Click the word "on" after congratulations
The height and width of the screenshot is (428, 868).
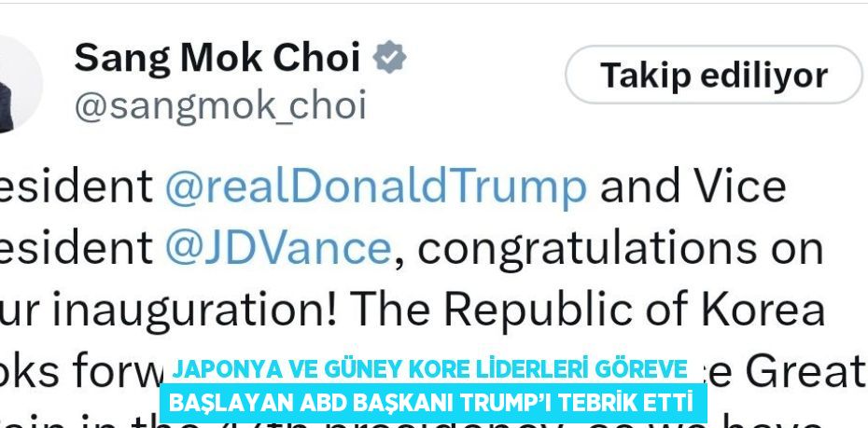pos(800,247)
